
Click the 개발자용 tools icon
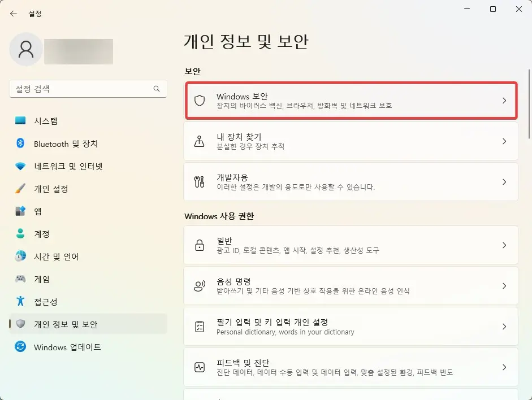199,182
